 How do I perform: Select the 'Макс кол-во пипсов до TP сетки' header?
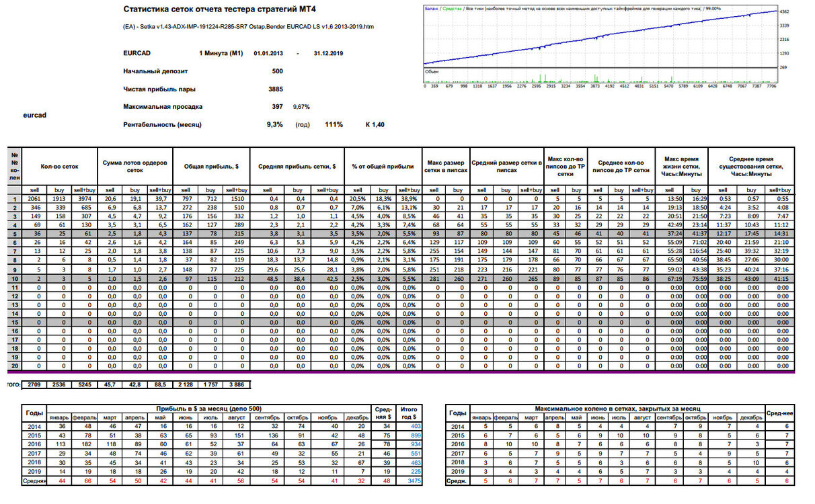pos(565,166)
